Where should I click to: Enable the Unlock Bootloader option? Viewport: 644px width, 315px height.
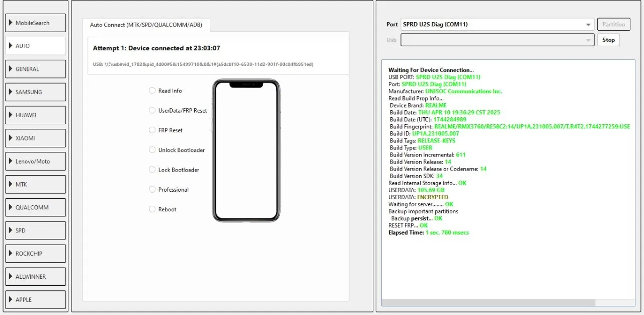coord(152,150)
